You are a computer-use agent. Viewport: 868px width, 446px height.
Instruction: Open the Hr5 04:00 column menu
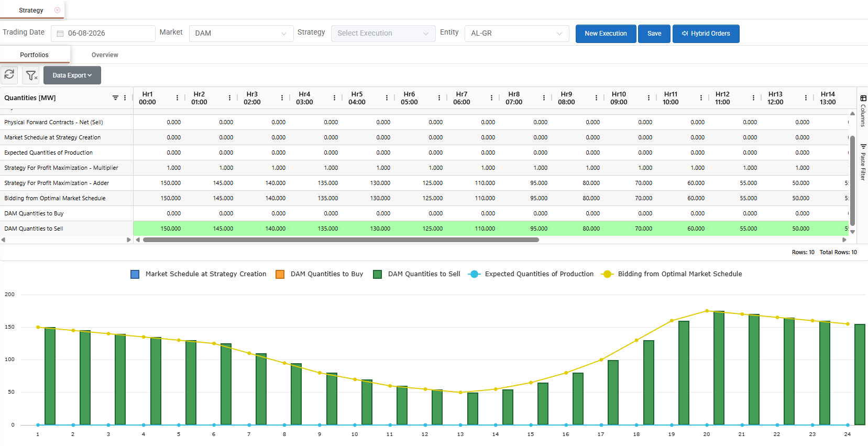pyautogui.click(x=387, y=98)
